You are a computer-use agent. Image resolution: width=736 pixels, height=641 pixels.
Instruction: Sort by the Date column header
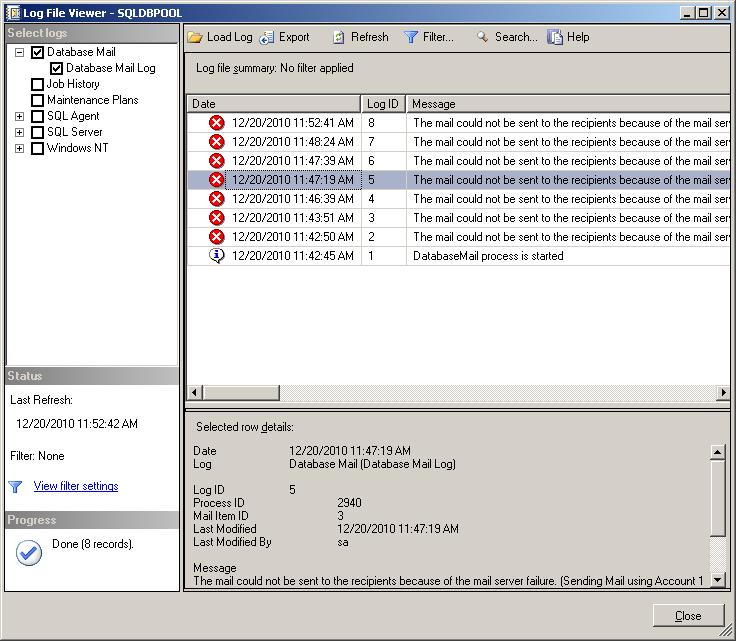coord(273,104)
